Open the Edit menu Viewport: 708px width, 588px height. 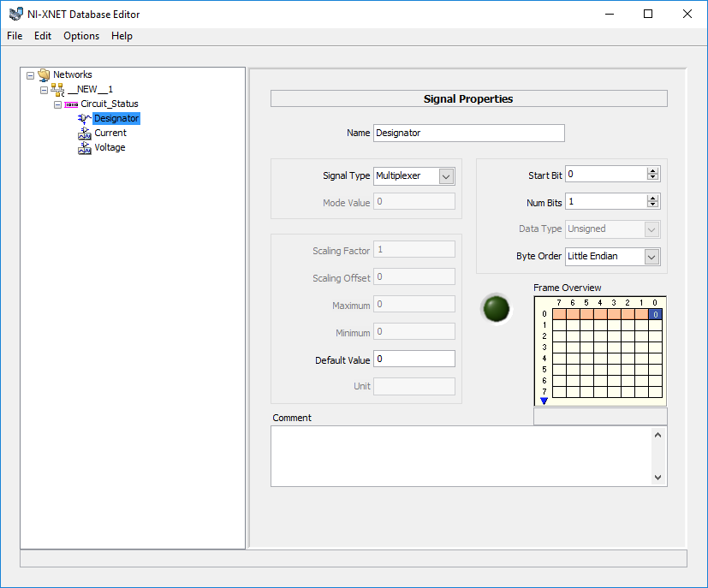tap(43, 36)
